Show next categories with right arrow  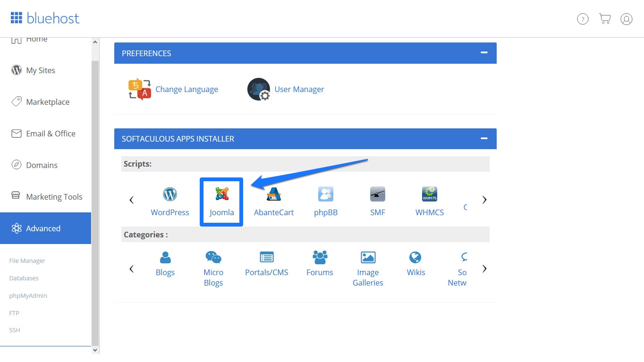coord(484,269)
